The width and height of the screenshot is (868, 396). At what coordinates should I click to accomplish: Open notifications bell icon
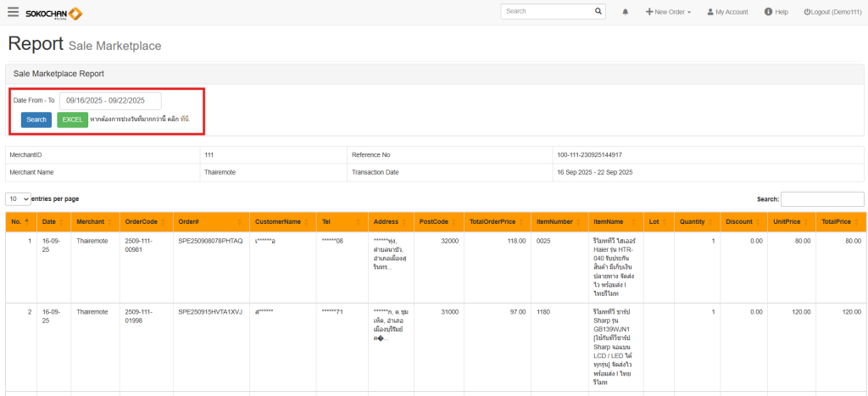coord(626,12)
